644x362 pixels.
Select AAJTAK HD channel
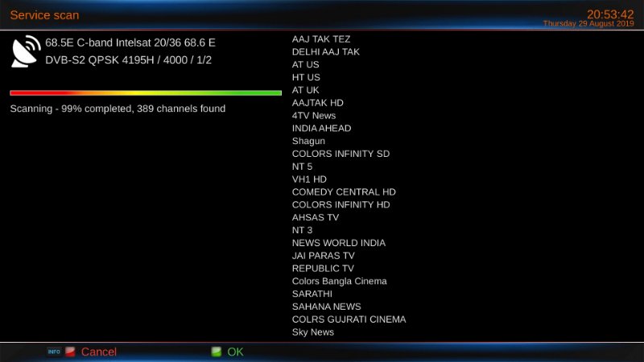[318, 103]
